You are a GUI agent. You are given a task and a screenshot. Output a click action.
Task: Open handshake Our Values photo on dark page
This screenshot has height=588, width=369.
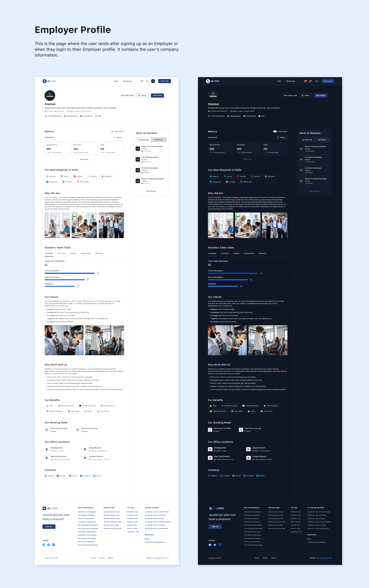point(227,340)
